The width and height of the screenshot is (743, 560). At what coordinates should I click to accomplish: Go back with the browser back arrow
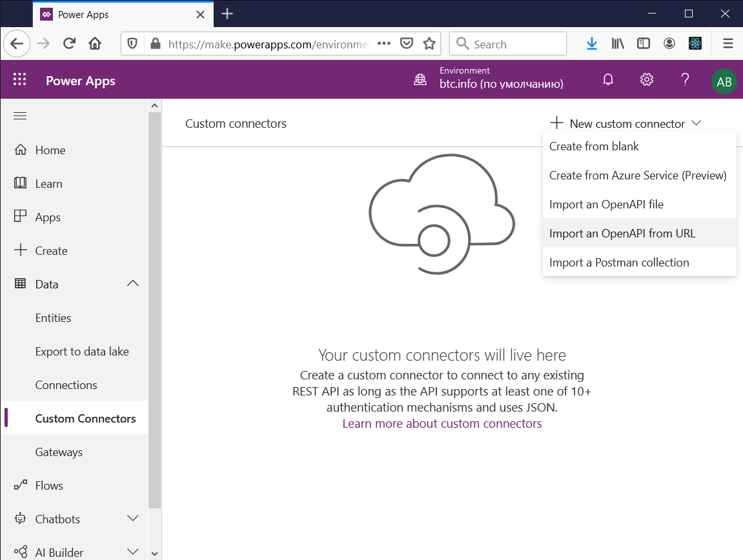[17, 44]
